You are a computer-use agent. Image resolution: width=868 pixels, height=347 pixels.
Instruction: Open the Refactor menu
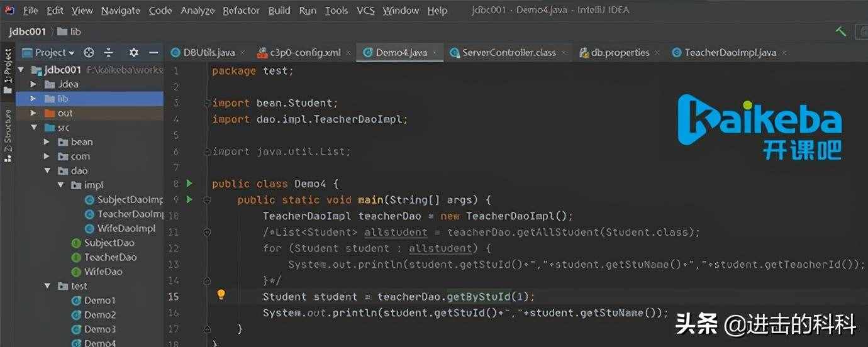[x=241, y=11]
